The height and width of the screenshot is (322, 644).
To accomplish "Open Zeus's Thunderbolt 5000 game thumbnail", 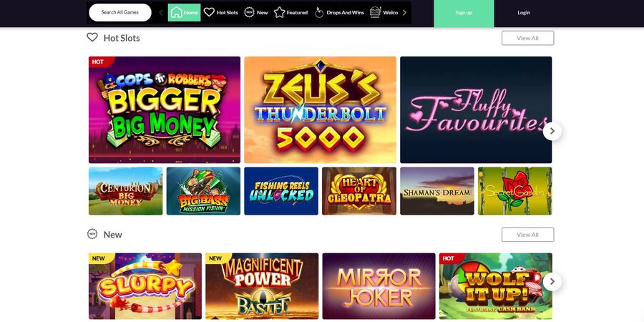I will pyautogui.click(x=320, y=109).
